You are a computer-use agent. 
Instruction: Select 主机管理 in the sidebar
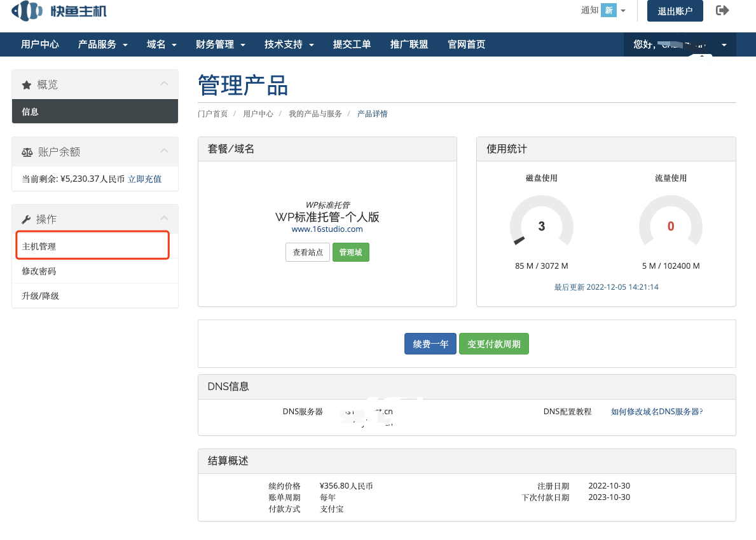[x=39, y=246]
